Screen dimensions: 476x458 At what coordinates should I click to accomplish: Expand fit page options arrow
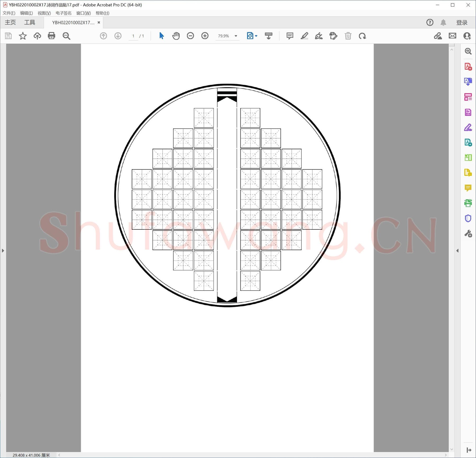coord(256,36)
